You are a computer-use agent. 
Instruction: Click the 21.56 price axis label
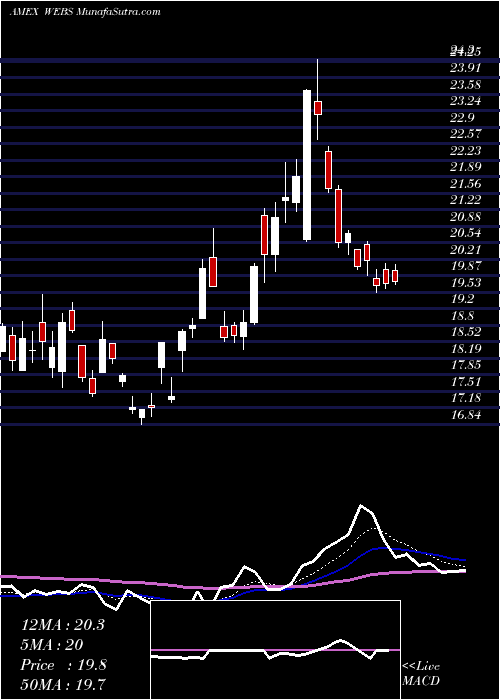click(x=465, y=183)
